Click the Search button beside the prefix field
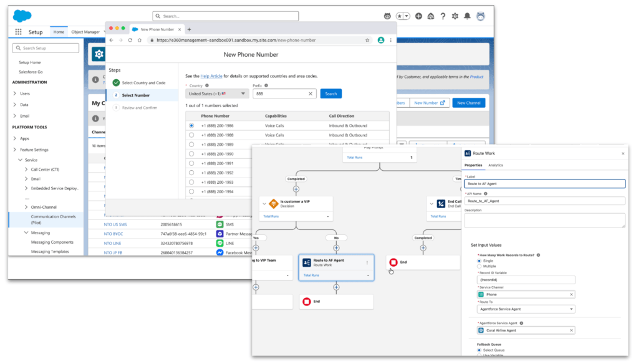The height and width of the screenshot is (364, 638). tap(331, 93)
